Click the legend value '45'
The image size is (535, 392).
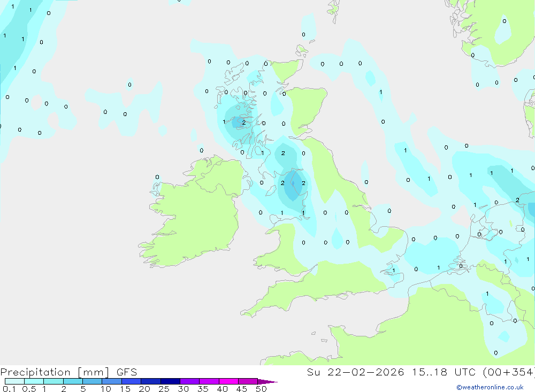tap(242, 389)
